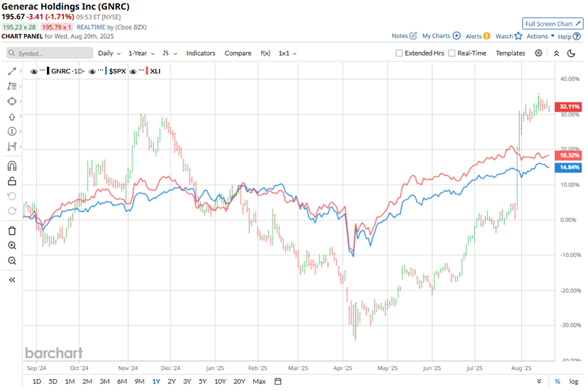
Task: Select the 20Y time range
Action: 239,381
